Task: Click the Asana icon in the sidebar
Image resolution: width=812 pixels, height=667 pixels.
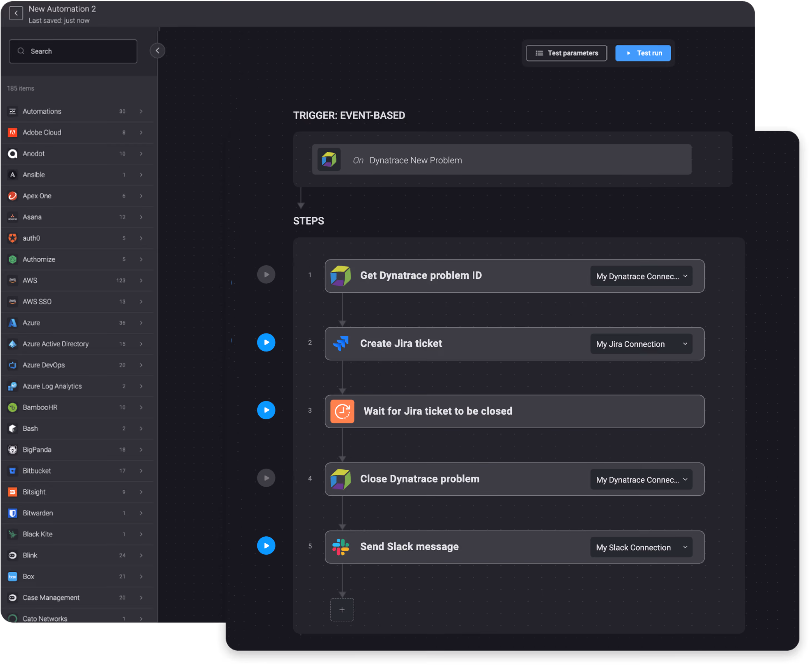Action: click(x=13, y=217)
